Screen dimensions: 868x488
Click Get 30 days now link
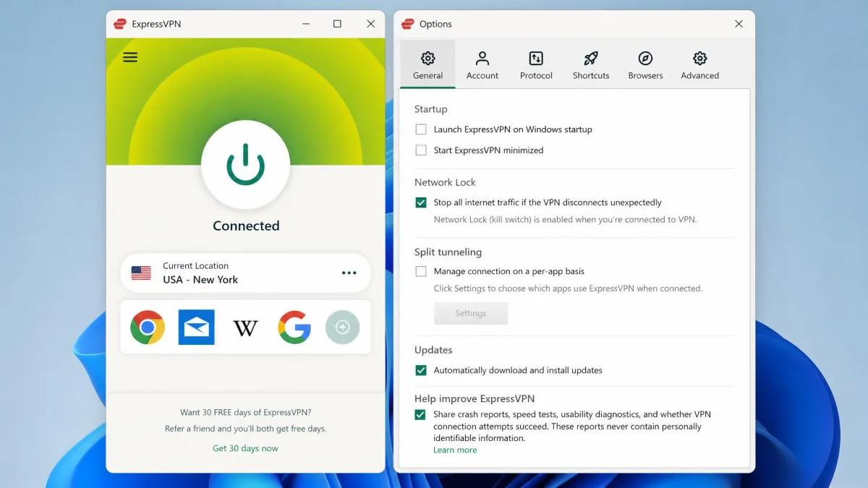[x=245, y=448]
